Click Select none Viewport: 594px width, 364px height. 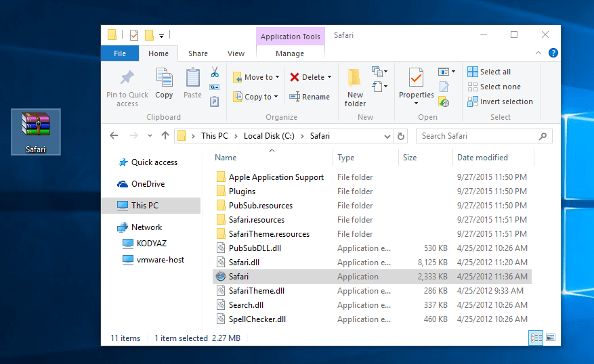[x=494, y=87]
